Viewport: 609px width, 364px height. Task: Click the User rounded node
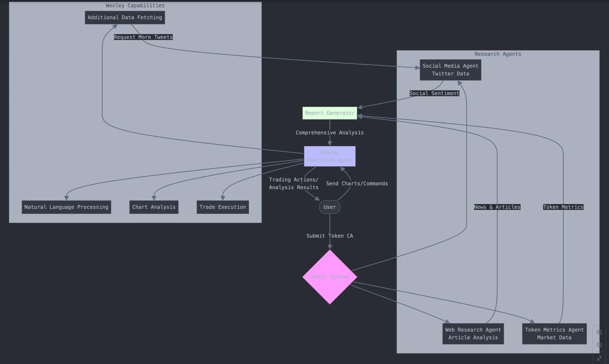click(330, 207)
